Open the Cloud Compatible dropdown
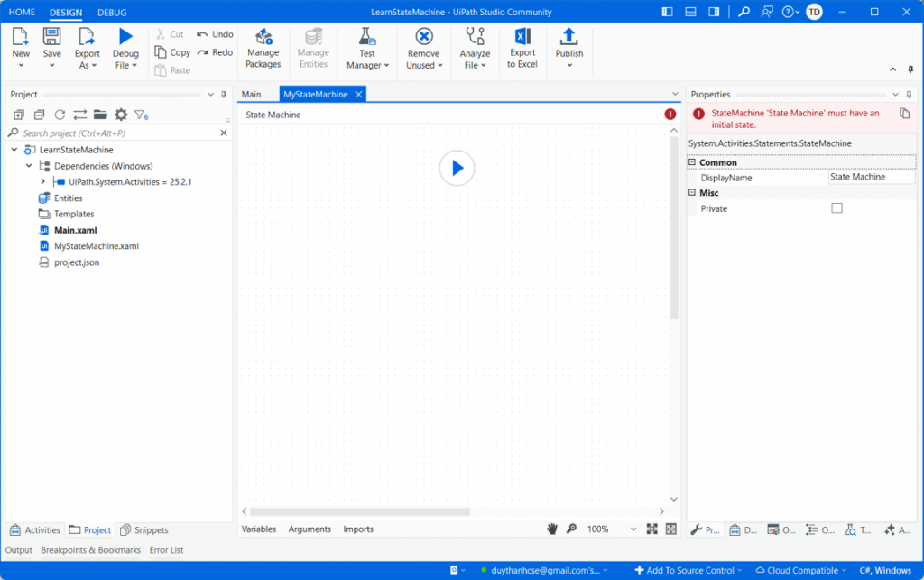 pyautogui.click(x=801, y=570)
